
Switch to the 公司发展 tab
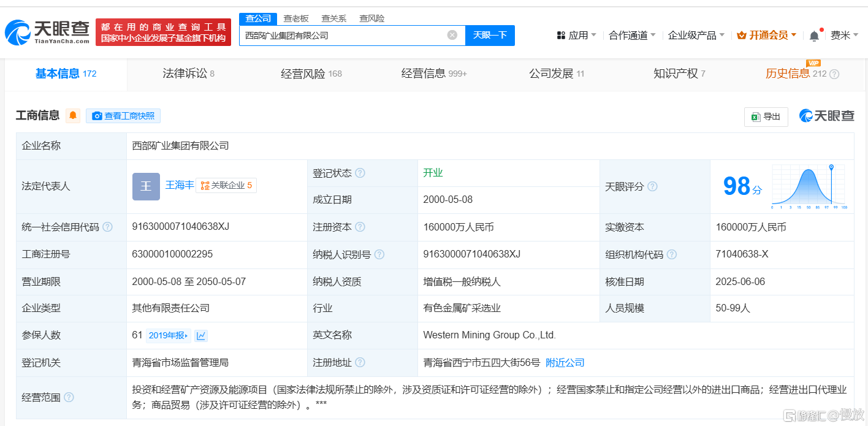(557, 74)
